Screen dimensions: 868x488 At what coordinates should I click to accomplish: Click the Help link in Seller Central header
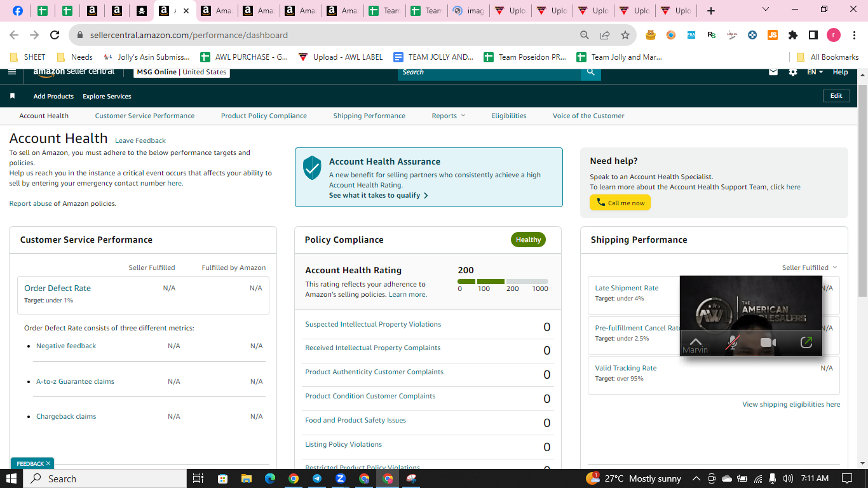840,72
